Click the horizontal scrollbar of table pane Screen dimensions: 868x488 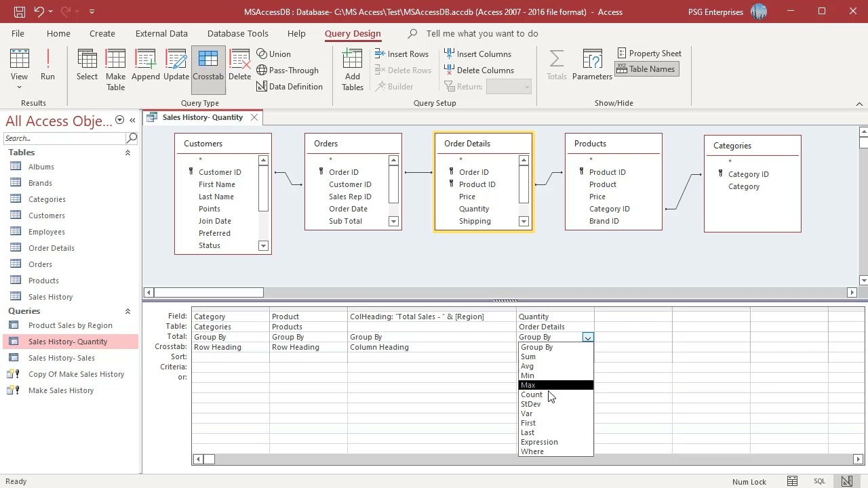pyautogui.click(x=209, y=292)
